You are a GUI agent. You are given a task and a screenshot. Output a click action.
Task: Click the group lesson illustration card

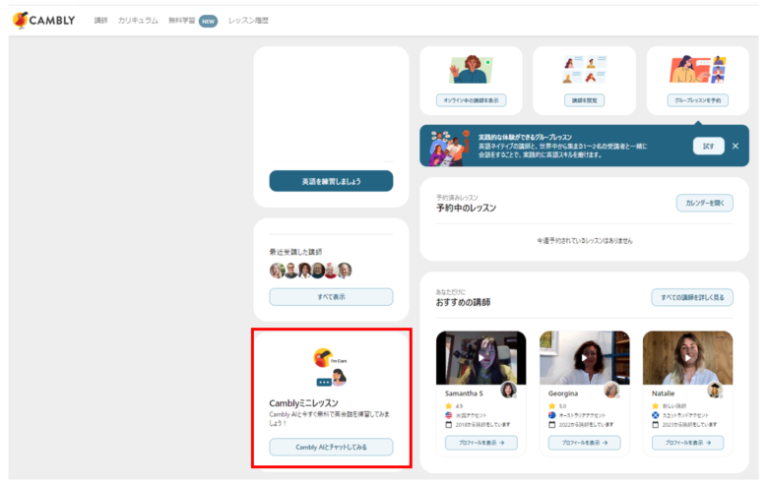tap(697, 71)
